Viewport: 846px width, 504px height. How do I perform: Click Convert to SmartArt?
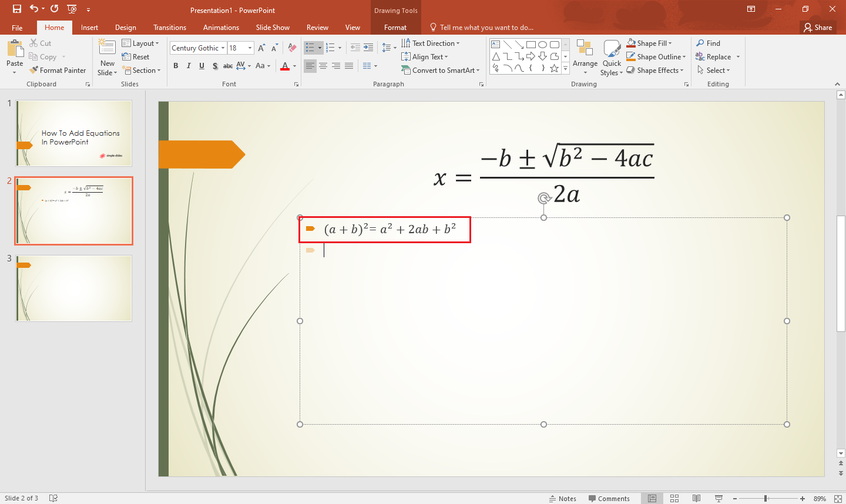coord(441,70)
